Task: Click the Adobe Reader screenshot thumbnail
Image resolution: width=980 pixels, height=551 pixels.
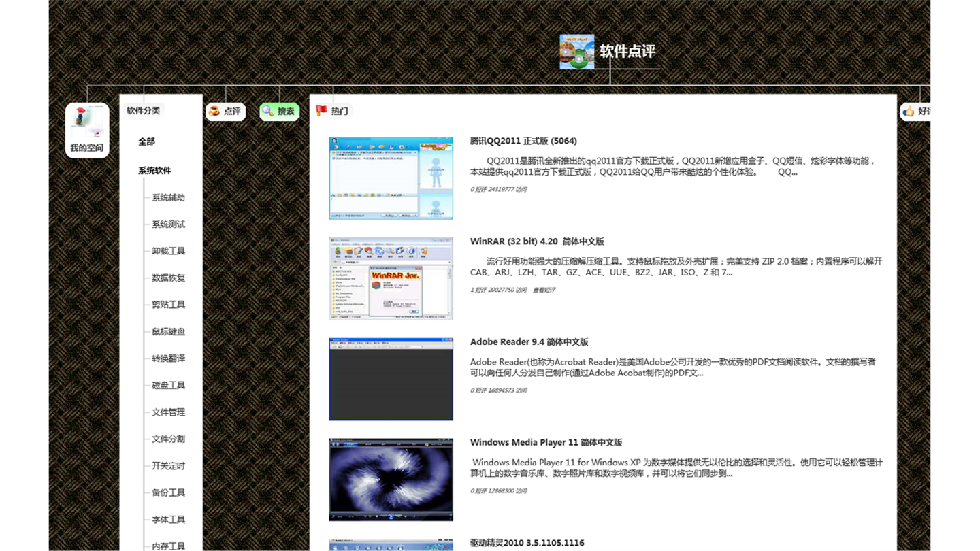Action: [x=391, y=379]
